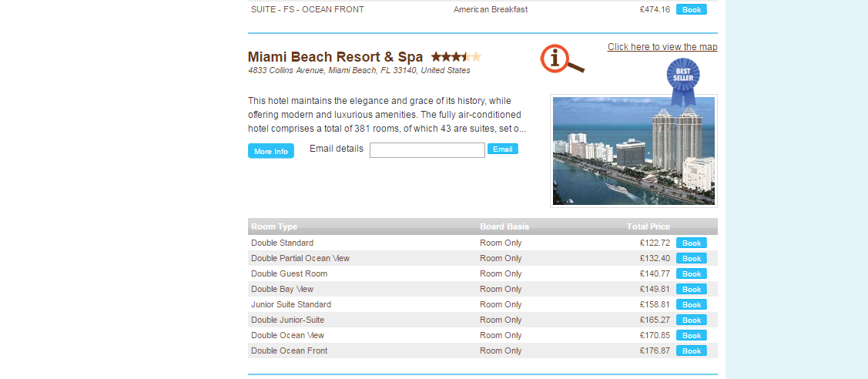The height and width of the screenshot is (379, 868).
Task: Click the £158.81 price
Action: point(655,304)
